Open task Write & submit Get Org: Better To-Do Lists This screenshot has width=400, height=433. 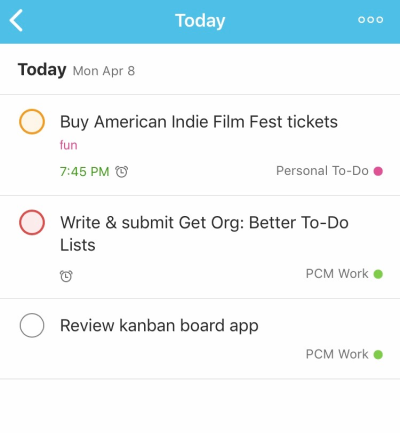(204, 233)
